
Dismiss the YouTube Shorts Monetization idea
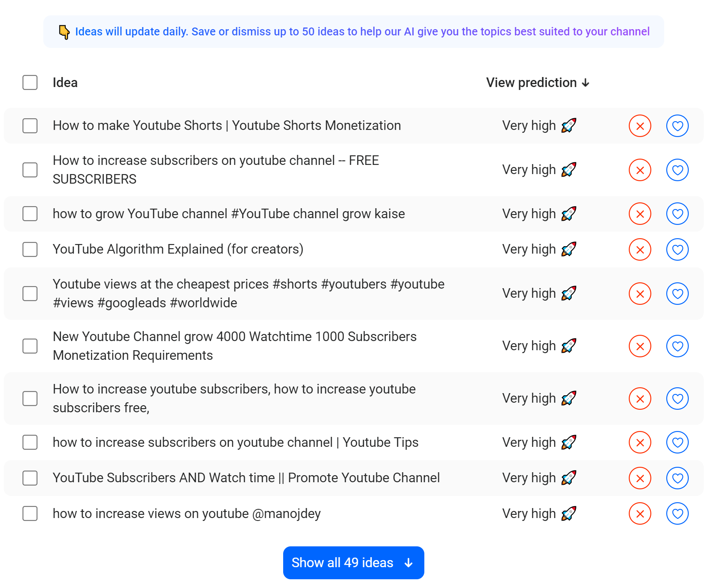[640, 126]
